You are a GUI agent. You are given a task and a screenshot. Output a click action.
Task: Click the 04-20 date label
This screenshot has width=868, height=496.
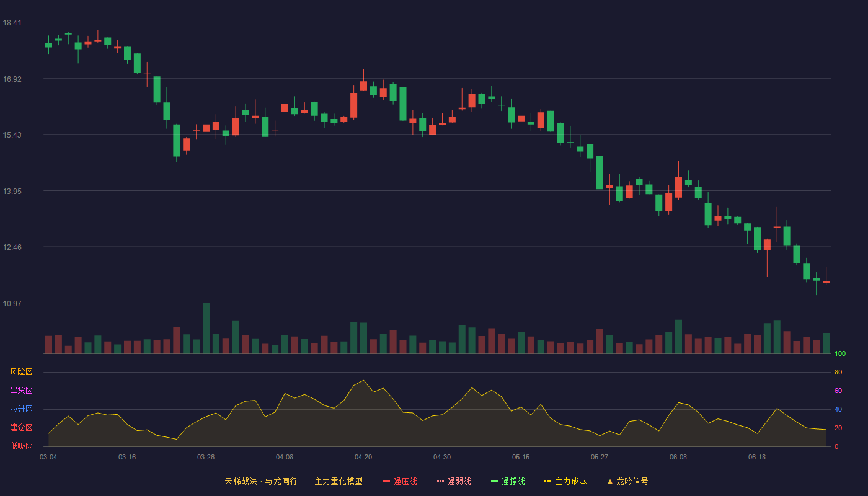pos(363,457)
